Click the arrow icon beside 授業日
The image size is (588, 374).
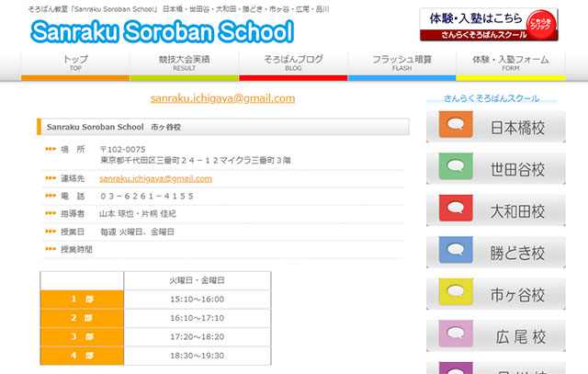pyautogui.click(x=51, y=231)
